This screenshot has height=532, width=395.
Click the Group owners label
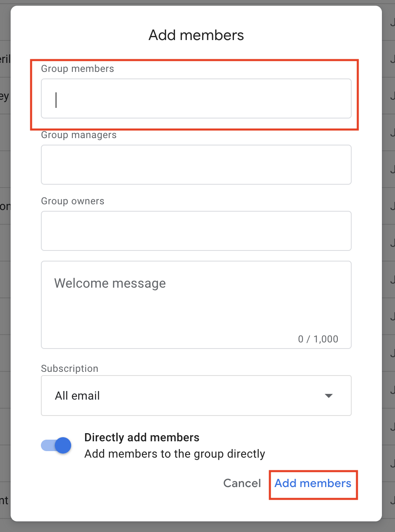(72, 201)
